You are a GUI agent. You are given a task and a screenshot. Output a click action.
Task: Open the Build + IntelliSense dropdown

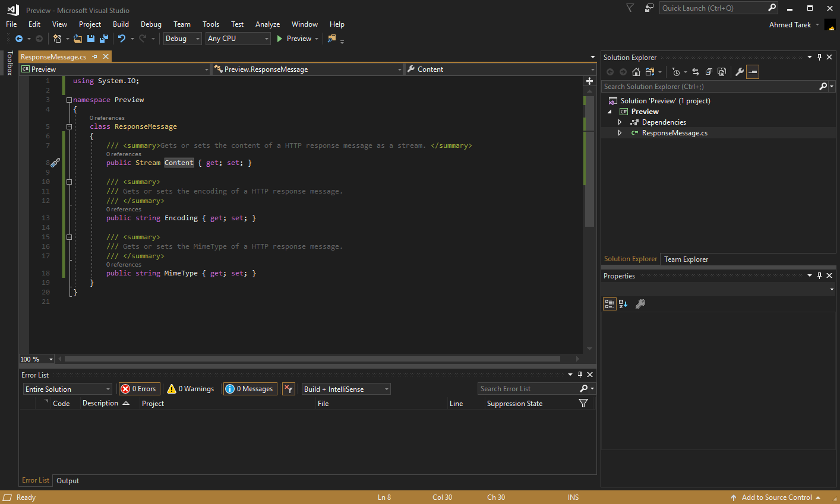346,389
